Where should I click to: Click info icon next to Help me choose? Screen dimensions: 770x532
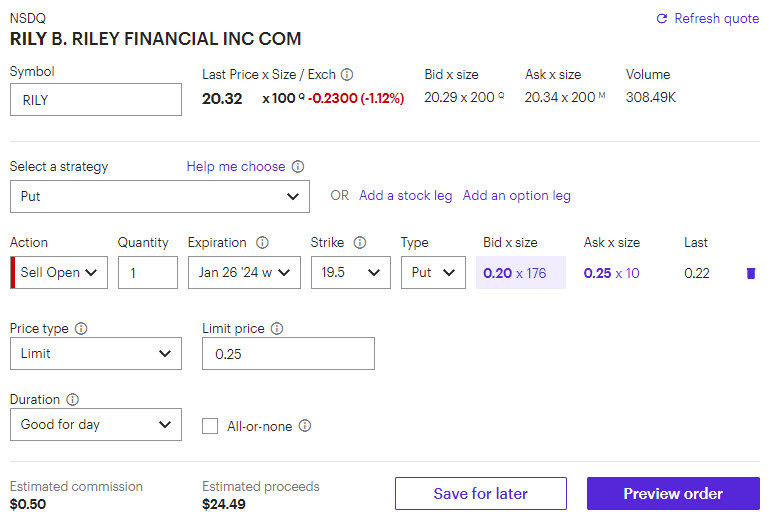[x=298, y=167]
